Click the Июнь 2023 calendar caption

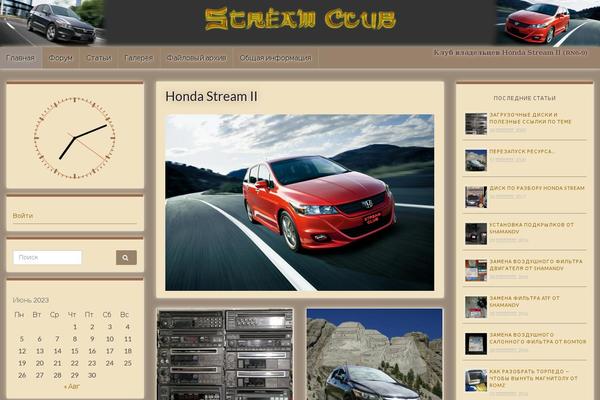[31, 300]
